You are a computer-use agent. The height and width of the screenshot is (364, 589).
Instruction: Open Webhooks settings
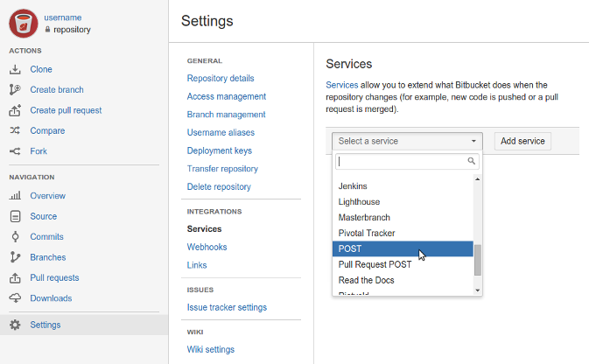click(207, 247)
